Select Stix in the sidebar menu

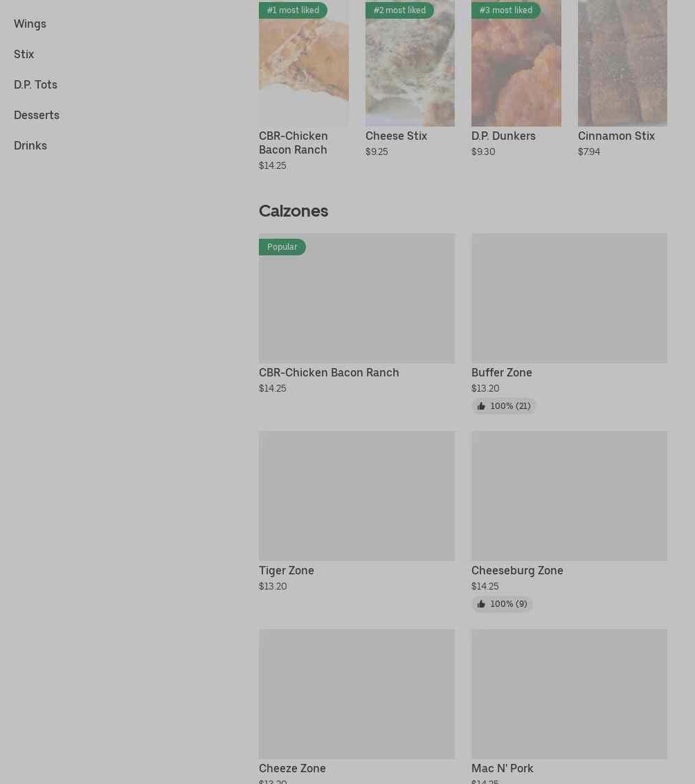coord(24,54)
